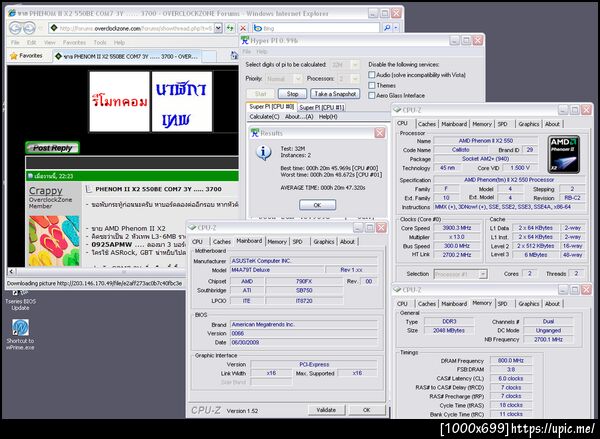
Task: Select the Shortcut to wPrime.exe desktop icon
Action: tap(20, 334)
